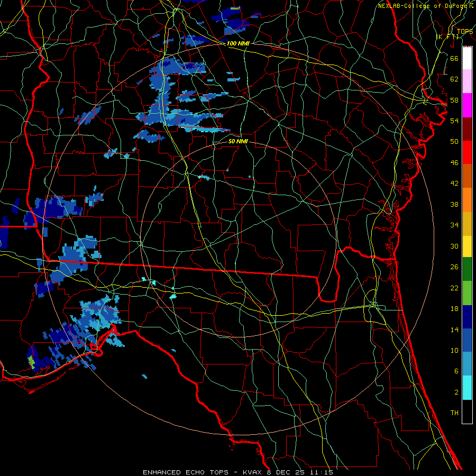Click the "NEXLAB-College of DuPage" credit text

[x=423, y=6]
